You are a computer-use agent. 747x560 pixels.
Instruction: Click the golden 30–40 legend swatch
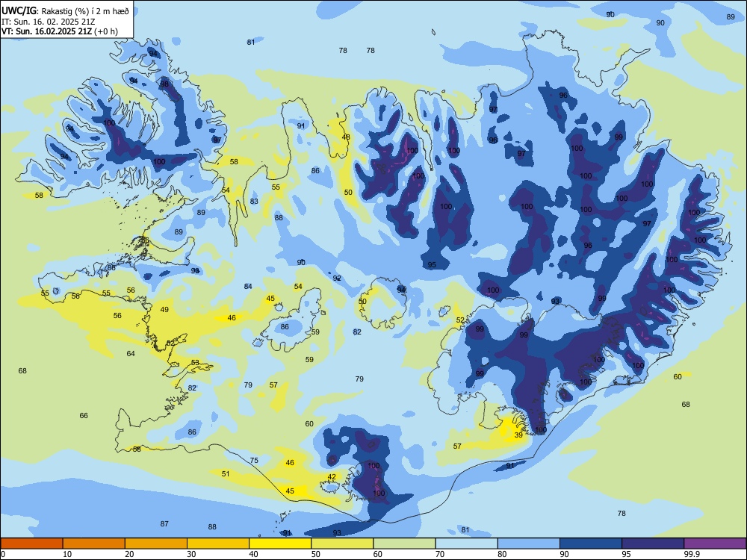click(x=218, y=544)
